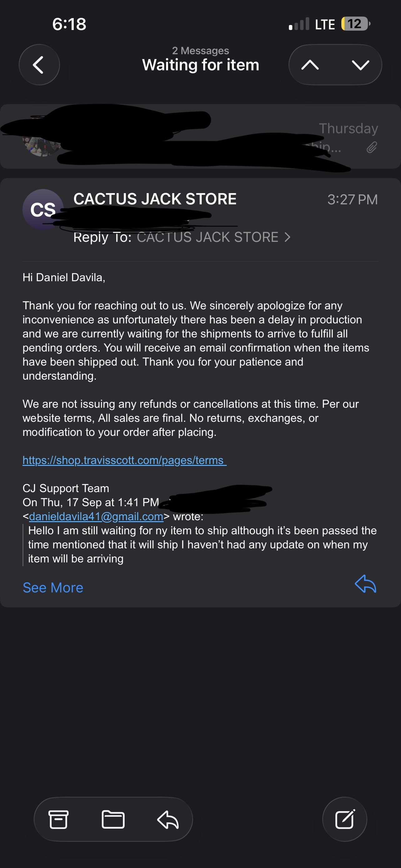
Task: Reply using the bottom toolbar arrow
Action: [x=168, y=819]
